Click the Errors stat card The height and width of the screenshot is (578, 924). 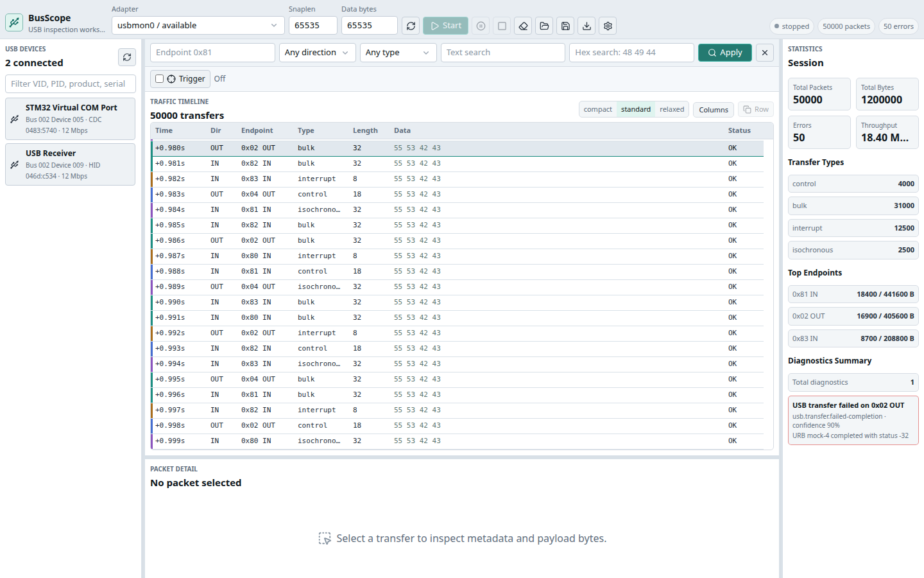[819, 132]
